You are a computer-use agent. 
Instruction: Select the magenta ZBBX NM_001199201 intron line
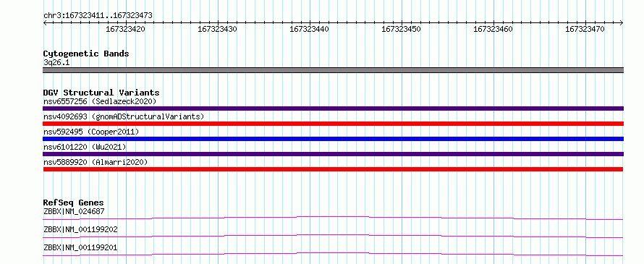tap(333, 254)
